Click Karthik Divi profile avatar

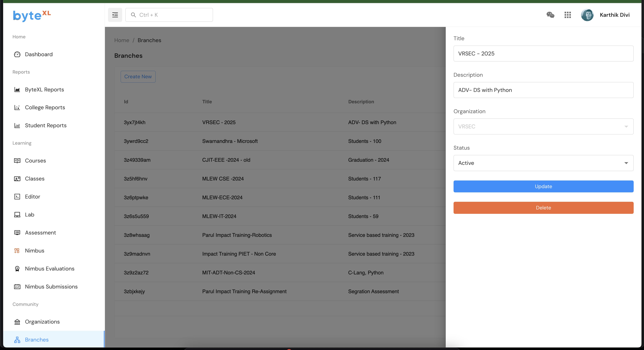pos(587,15)
